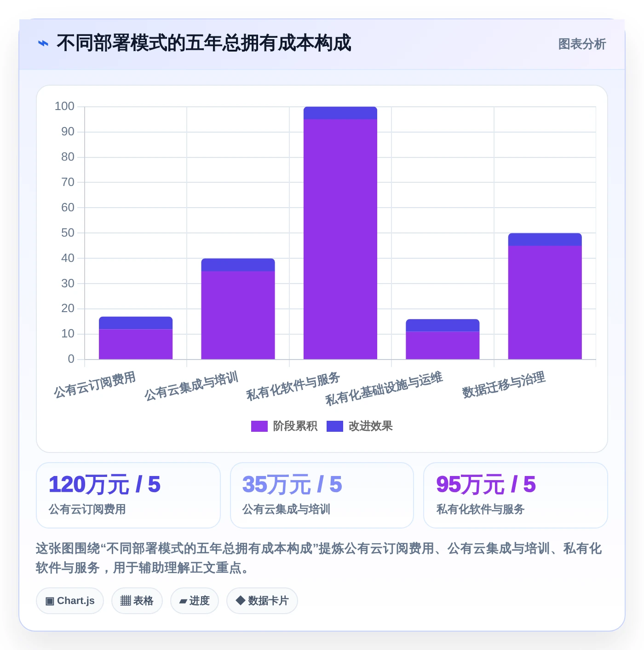Click the card caption 公有云订阅费用 under 120万元
The image size is (644, 650).
point(87,509)
